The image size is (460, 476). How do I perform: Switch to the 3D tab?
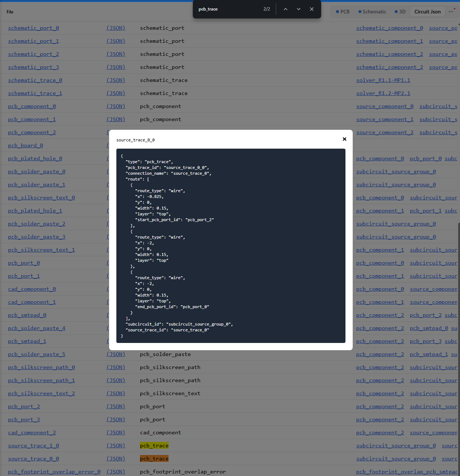point(400,12)
